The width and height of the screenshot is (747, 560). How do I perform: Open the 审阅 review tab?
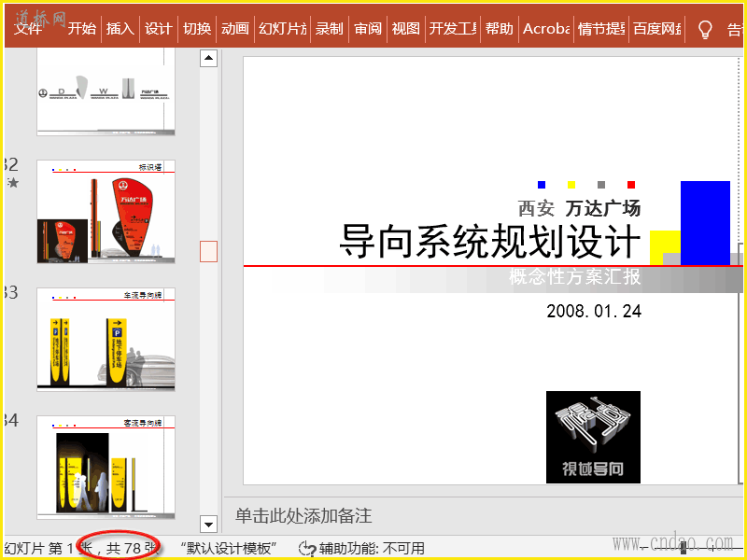[368, 29]
